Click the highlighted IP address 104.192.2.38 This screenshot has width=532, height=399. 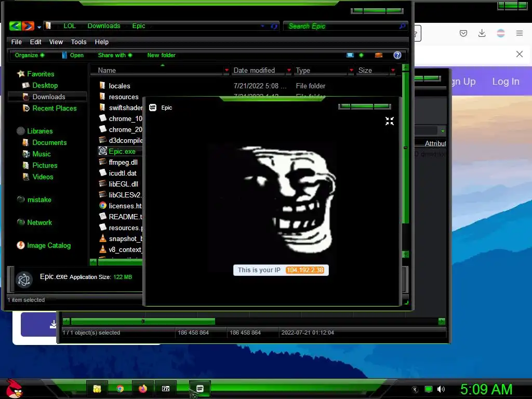click(x=304, y=270)
